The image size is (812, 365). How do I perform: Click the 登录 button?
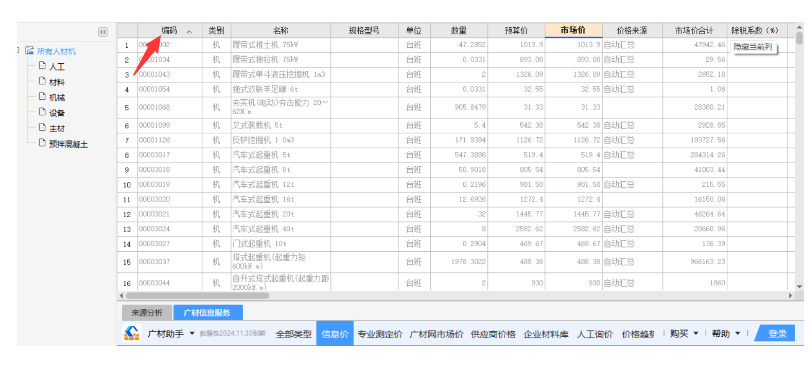tap(775, 334)
